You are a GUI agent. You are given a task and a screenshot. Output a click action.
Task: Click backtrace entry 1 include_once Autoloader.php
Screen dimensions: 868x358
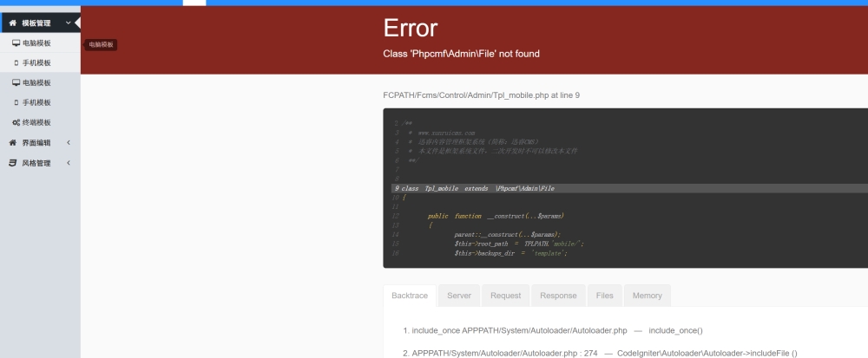(552, 330)
